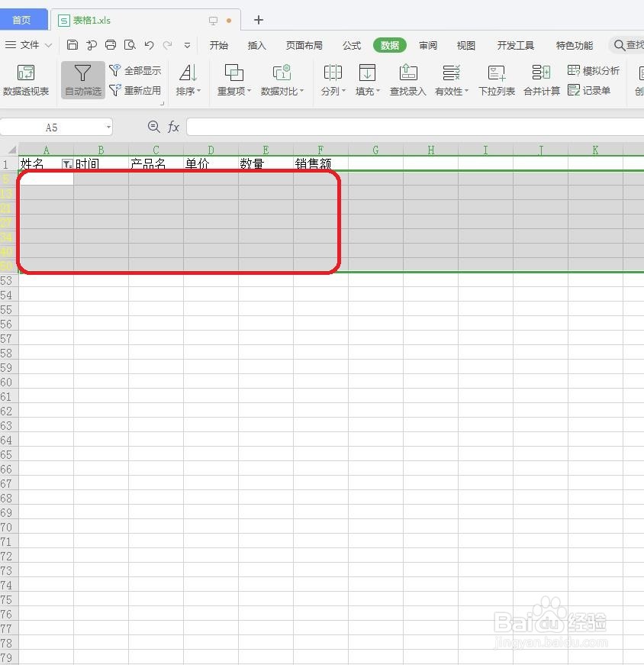Viewport: 644px width, 665px height.
Task: Select the 数据 Data tab
Action: click(x=390, y=45)
